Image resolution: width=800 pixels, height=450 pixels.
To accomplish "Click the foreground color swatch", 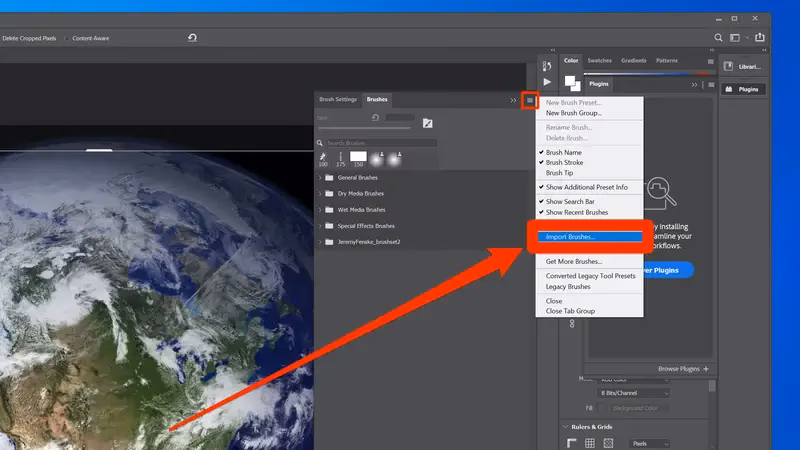I will point(570,82).
